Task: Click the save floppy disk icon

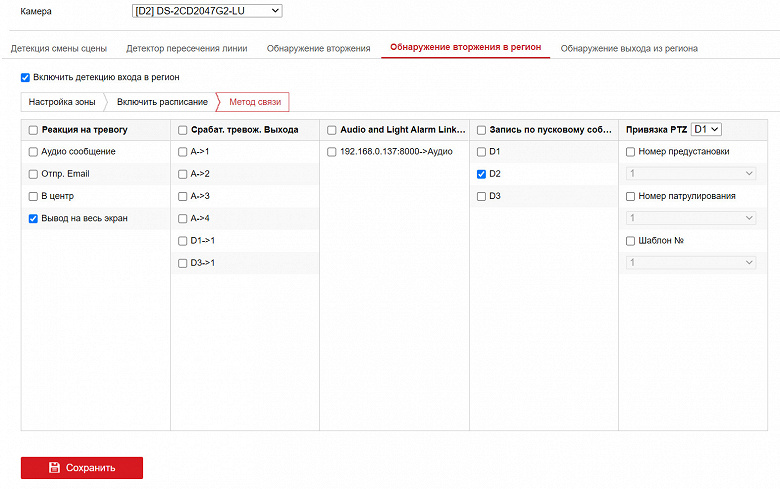Action: (x=55, y=467)
